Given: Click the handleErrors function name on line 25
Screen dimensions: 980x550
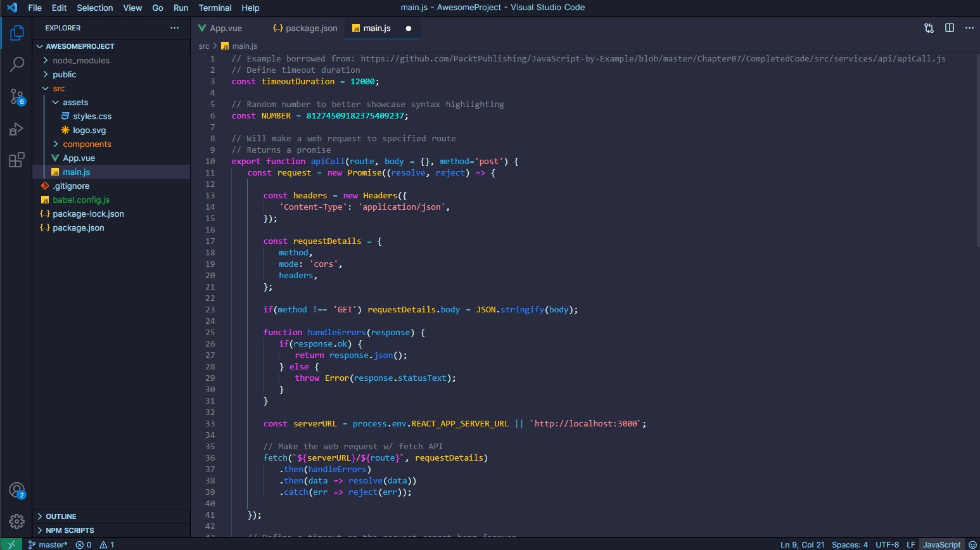Looking at the screenshot, I should point(337,332).
